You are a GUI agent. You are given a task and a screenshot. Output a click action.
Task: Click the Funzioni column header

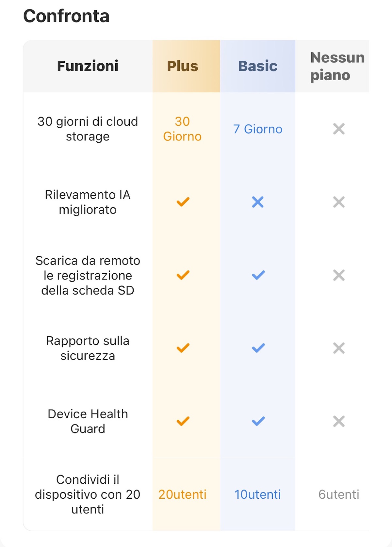(x=88, y=66)
